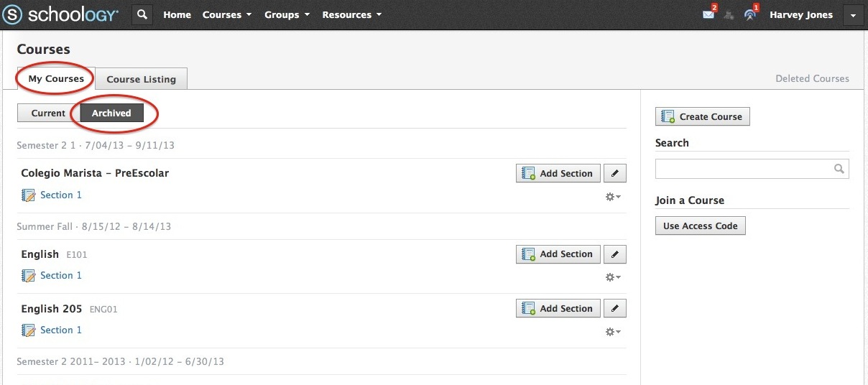The image size is (868, 385).
Task: Click pencil edit icon for Colegio Marista course
Action: [x=614, y=173]
